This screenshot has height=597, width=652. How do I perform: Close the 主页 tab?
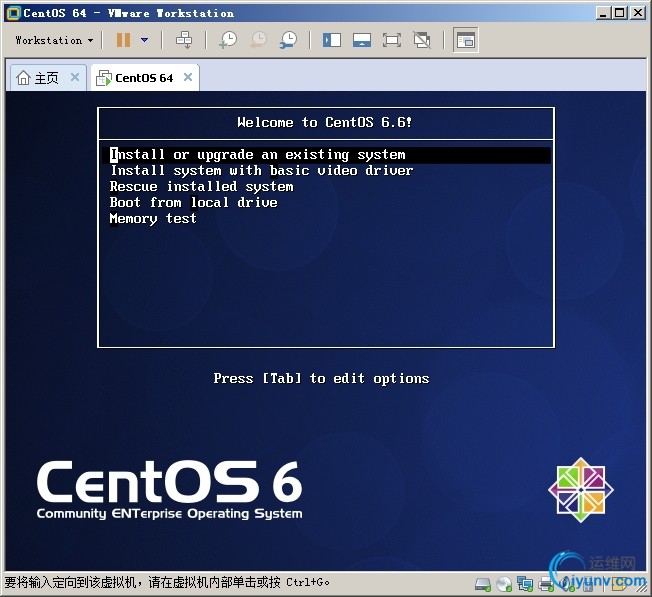(75, 77)
